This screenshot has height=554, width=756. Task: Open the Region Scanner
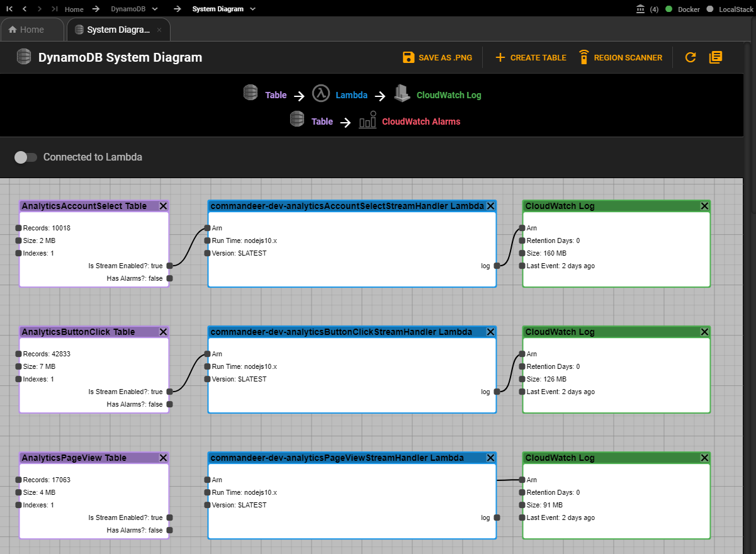tap(620, 57)
